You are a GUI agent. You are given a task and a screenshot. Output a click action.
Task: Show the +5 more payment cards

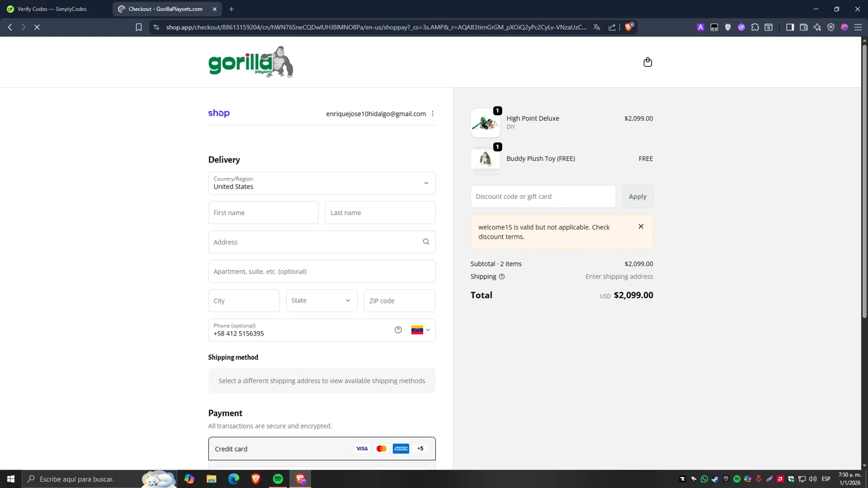click(x=420, y=449)
